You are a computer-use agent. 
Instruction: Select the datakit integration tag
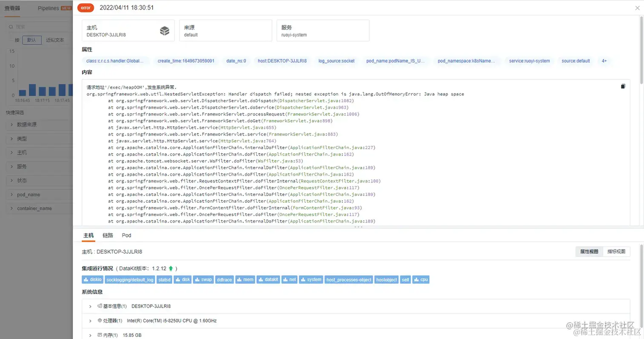268,279
